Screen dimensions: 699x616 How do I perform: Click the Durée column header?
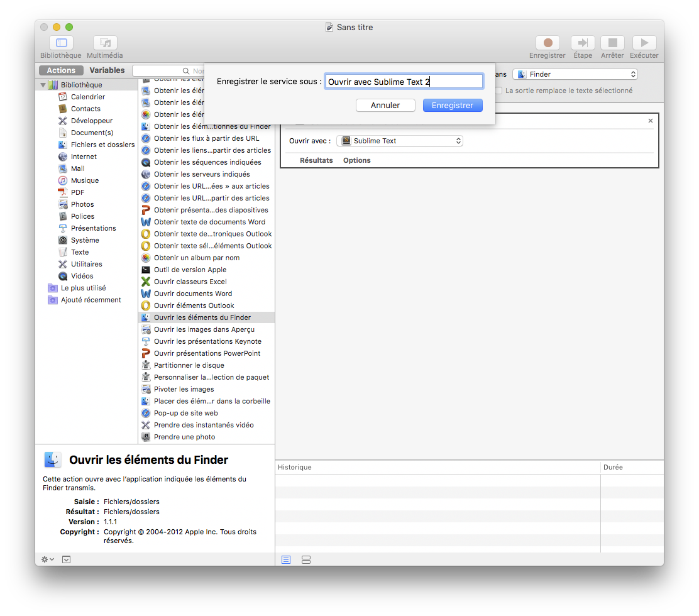click(632, 467)
